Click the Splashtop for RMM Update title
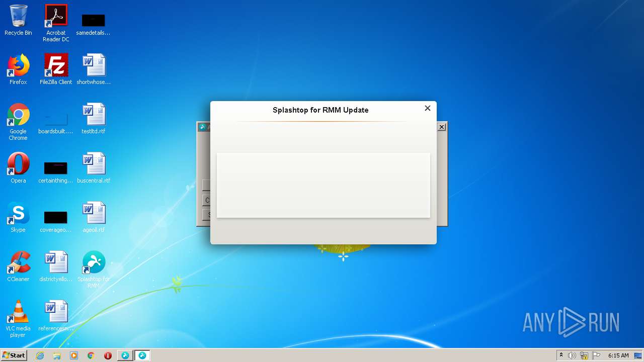This screenshot has width=644, height=362. [x=320, y=110]
